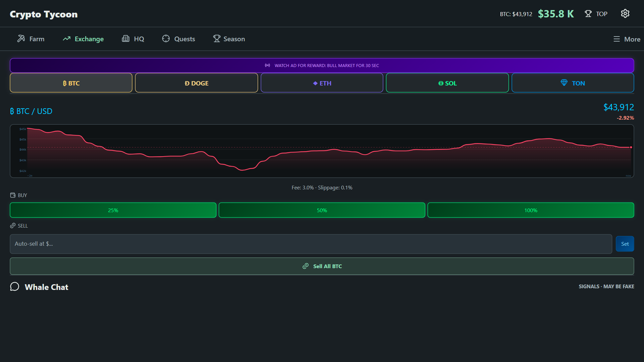Select the ETH coin tab
This screenshot has height=362, width=644.
coord(322,83)
